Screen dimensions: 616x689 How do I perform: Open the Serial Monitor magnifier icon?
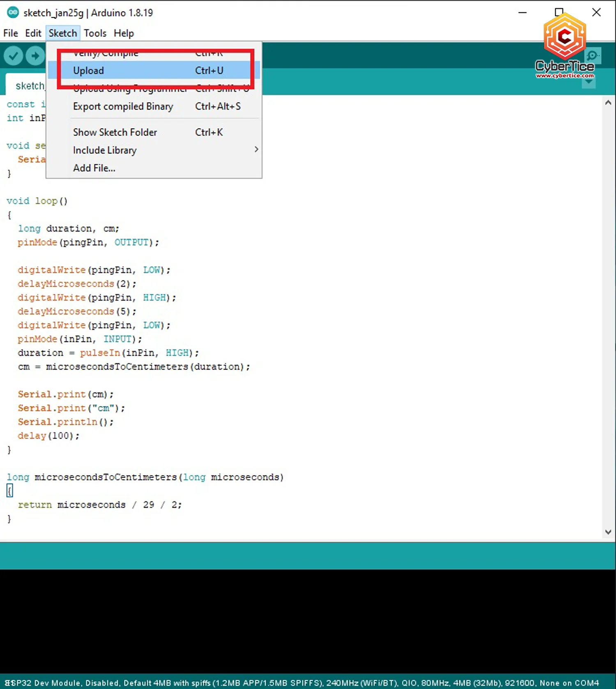pos(593,55)
